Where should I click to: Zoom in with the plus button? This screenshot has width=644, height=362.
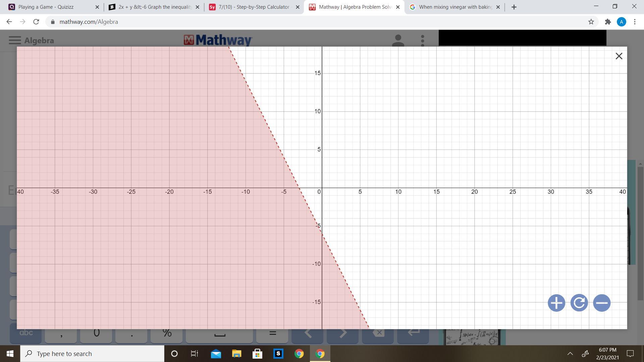[x=556, y=303]
